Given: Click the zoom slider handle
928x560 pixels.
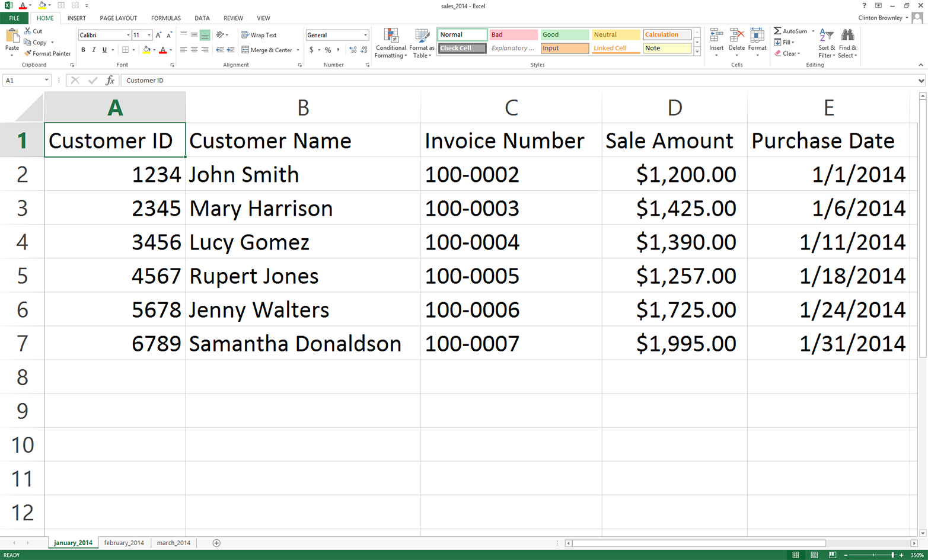Looking at the screenshot, I should pos(893,555).
